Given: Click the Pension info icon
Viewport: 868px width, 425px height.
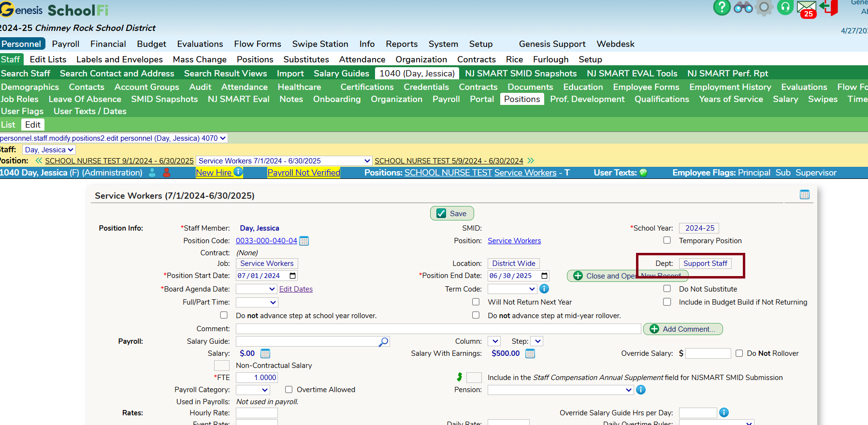Looking at the screenshot, I should tap(641, 390).
